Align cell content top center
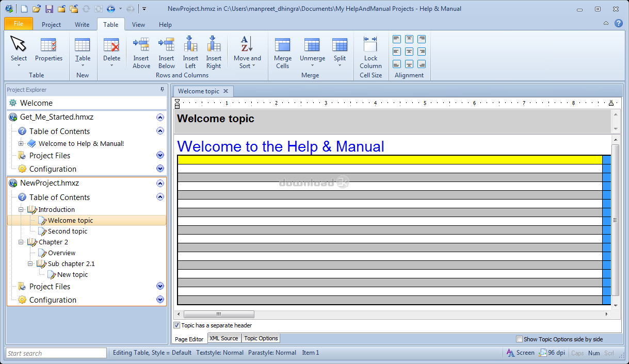 (x=409, y=39)
